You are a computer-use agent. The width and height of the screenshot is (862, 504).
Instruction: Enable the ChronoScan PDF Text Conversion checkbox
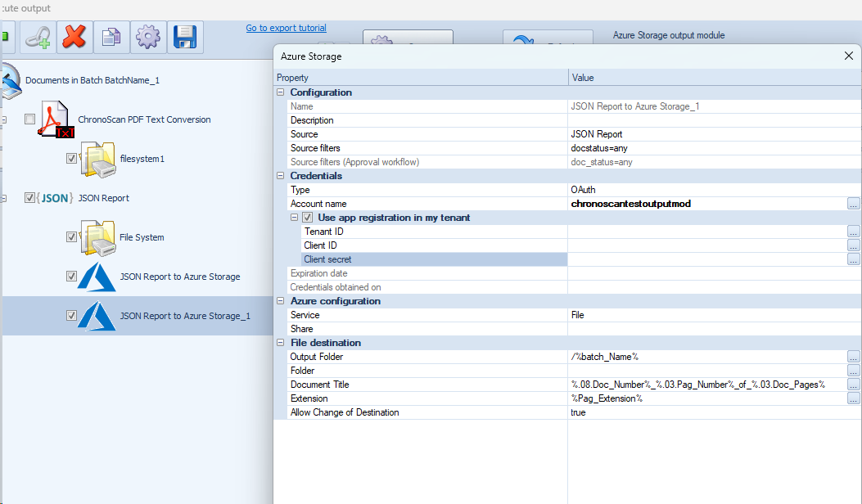30,119
